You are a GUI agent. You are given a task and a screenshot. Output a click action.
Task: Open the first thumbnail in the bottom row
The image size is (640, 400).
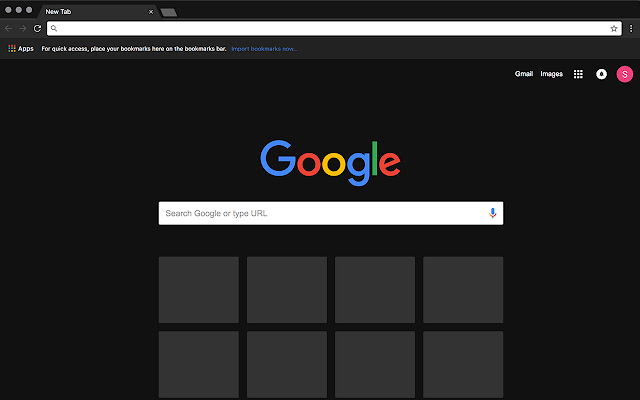199,364
